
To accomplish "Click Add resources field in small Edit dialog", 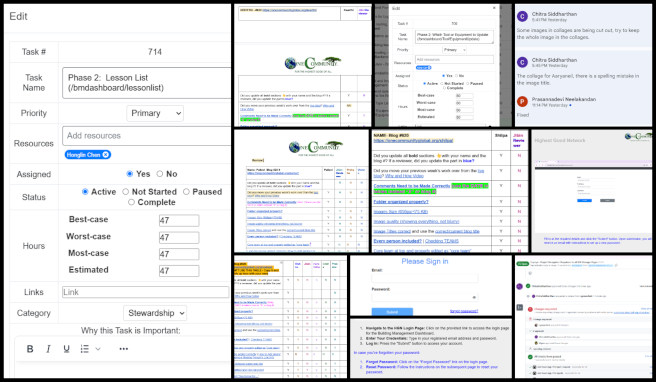I will 454,59.
